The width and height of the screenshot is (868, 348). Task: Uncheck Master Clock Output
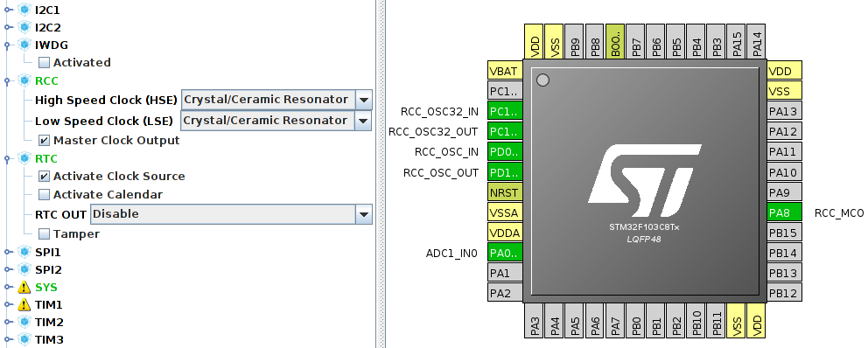tap(44, 141)
